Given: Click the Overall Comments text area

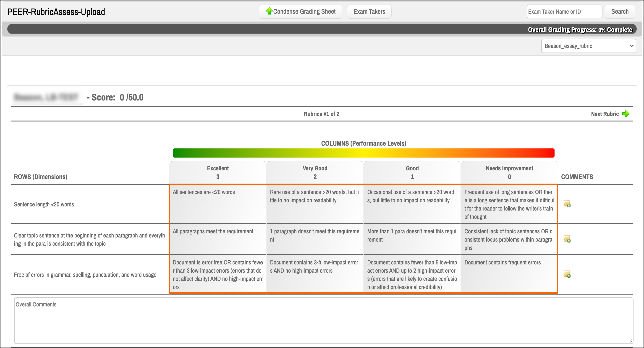Looking at the screenshot, I should coord(323,320).
